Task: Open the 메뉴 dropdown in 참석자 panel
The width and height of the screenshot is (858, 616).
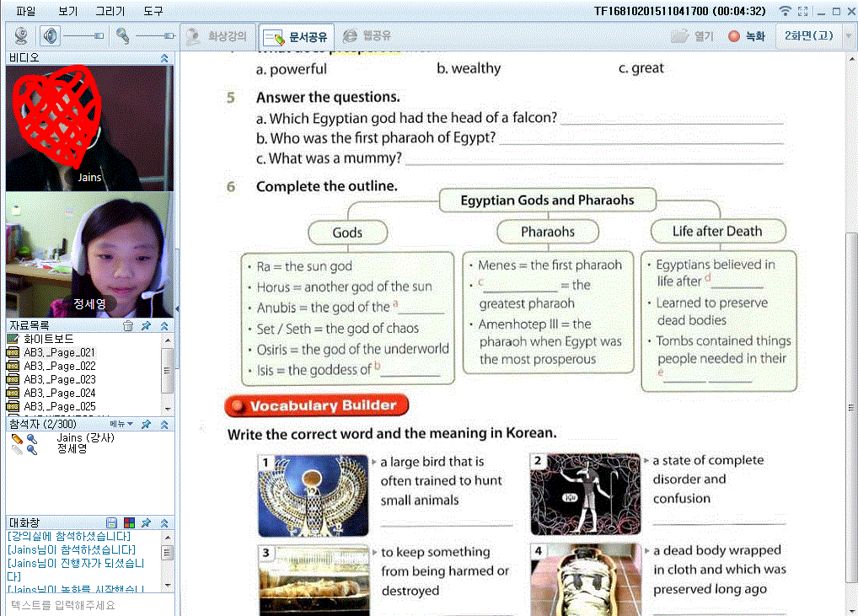Action: point(123,424)
